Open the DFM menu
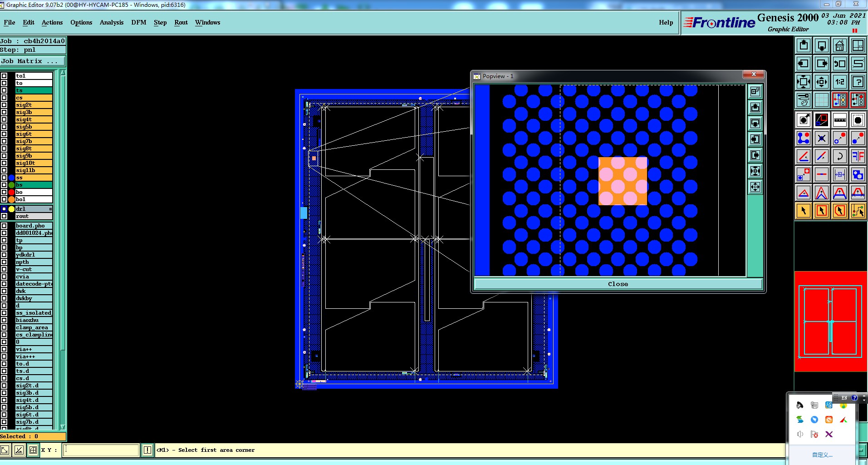The height and width of the screenshot is (465, 868). click(139, 22)
